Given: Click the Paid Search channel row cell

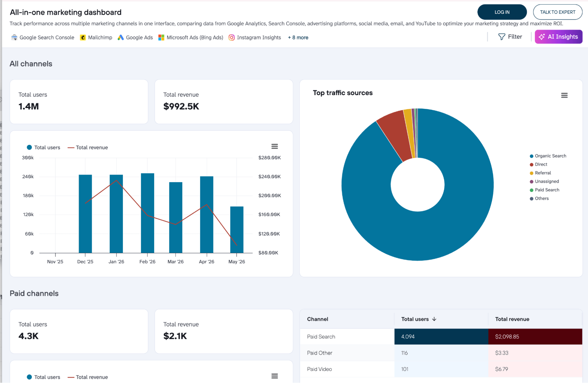Looking at the screenshot, I should coord(347,336).
